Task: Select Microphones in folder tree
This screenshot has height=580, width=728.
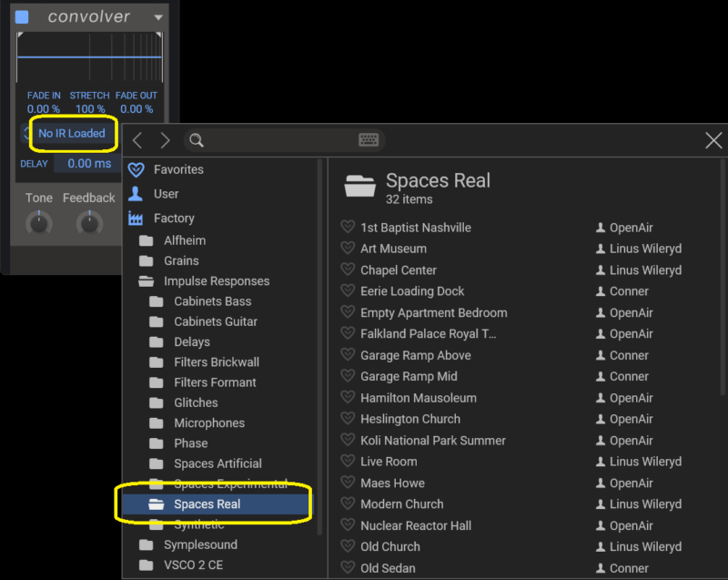Action: click(x=209, y=423)
